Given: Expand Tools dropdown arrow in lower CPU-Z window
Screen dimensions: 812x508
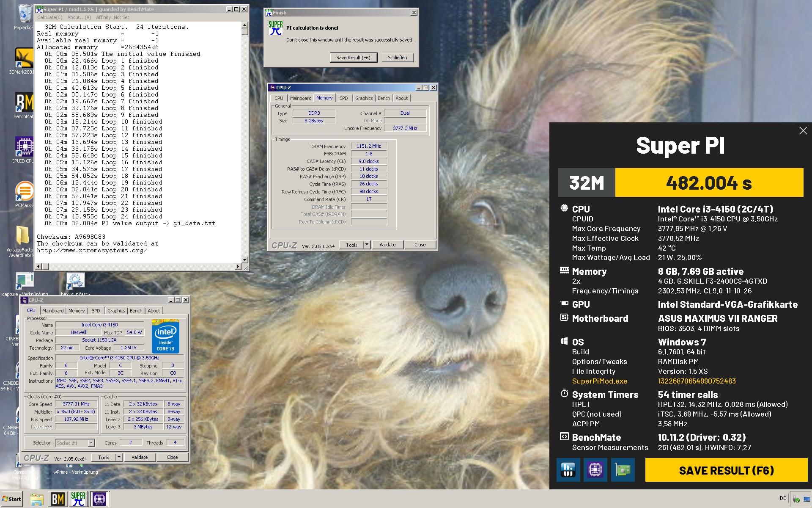Looking at the screenshot, I should pos(119,457).
